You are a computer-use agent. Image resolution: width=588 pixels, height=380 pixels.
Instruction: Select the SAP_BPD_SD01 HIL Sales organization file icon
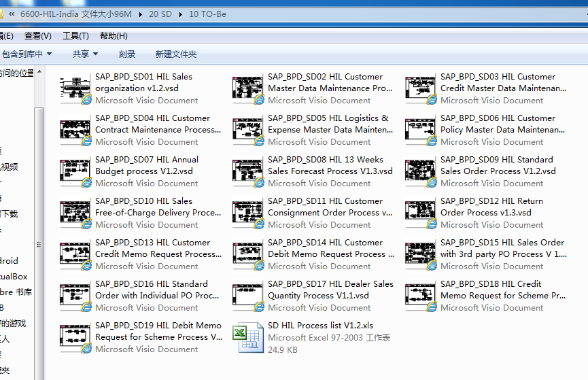click(75, 89)
